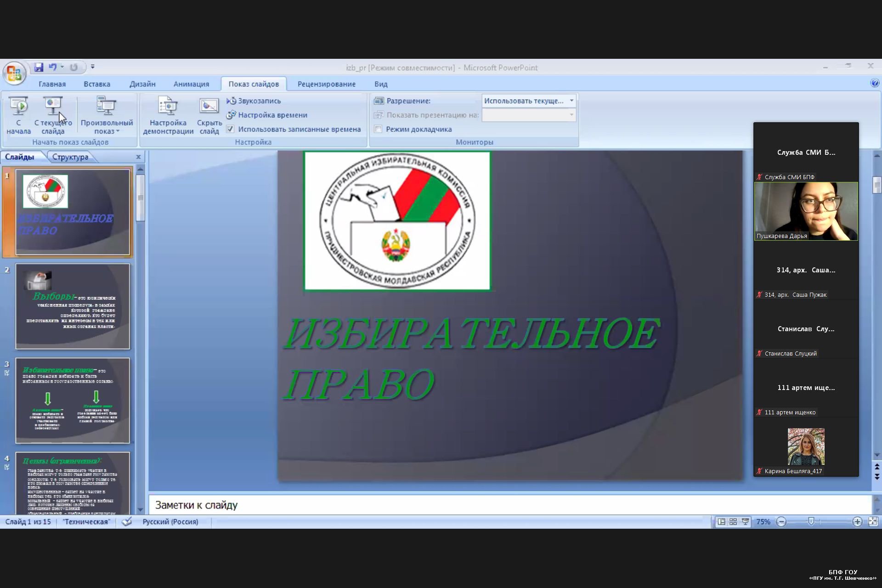This screenshot has width=882, height=588.
Task: Click the slide panel scroll up arrow
Action: [x=141, y=169]
